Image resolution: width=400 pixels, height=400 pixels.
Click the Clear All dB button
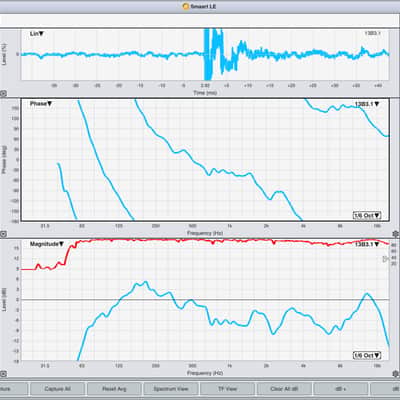284,389
